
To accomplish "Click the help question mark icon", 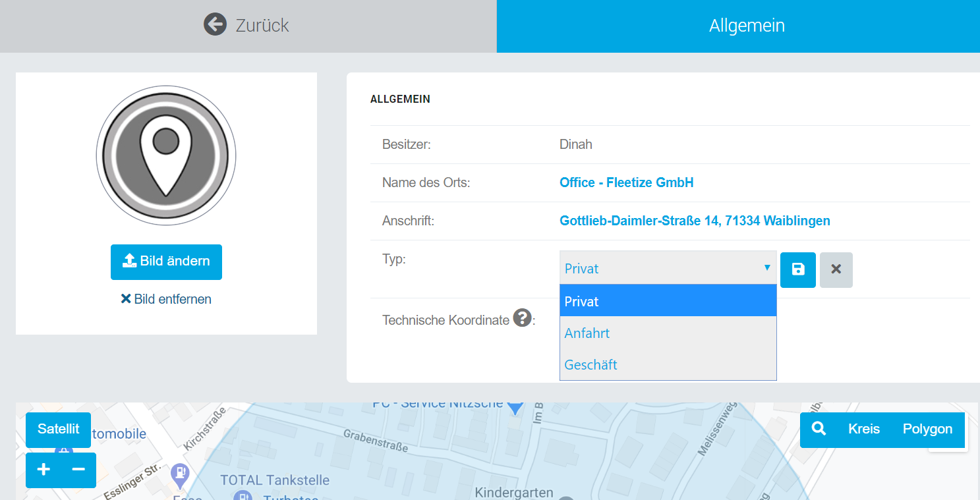I will pyautogui.click(x=522, y=318).
